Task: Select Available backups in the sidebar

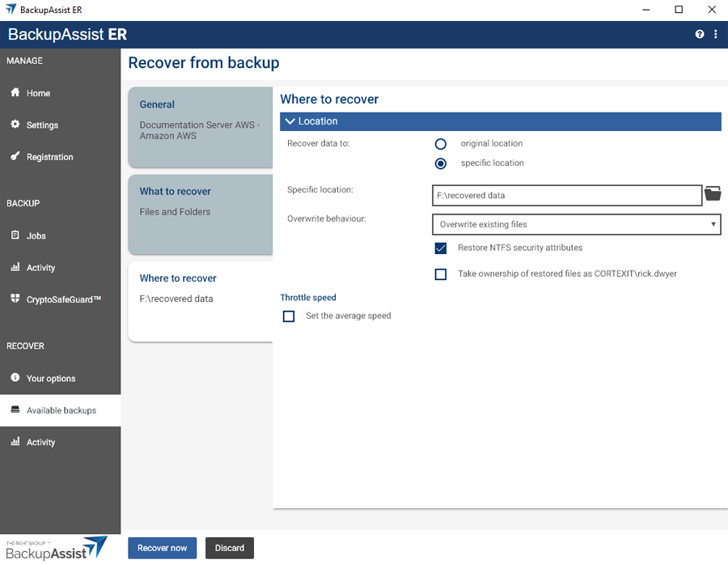Action: tap(61, 410)
